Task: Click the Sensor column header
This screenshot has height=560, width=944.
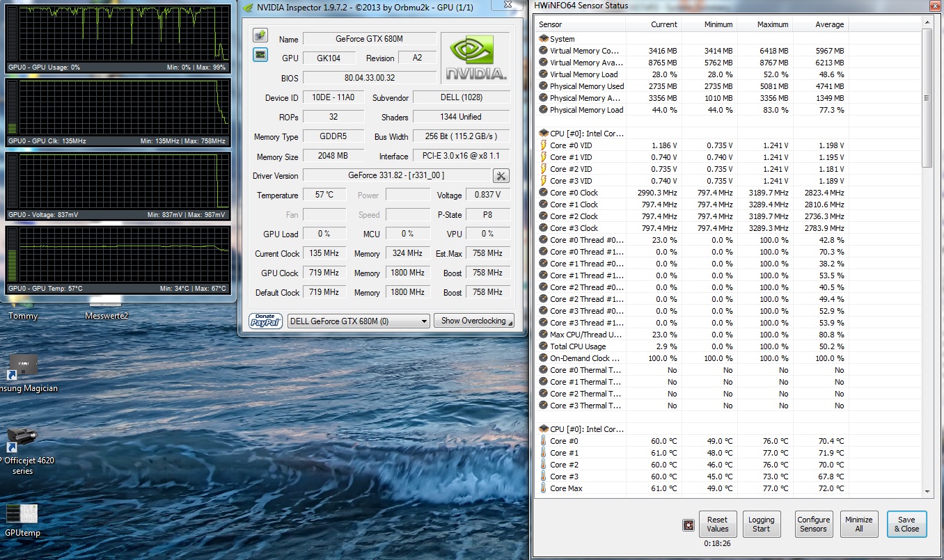Action: 581,24
